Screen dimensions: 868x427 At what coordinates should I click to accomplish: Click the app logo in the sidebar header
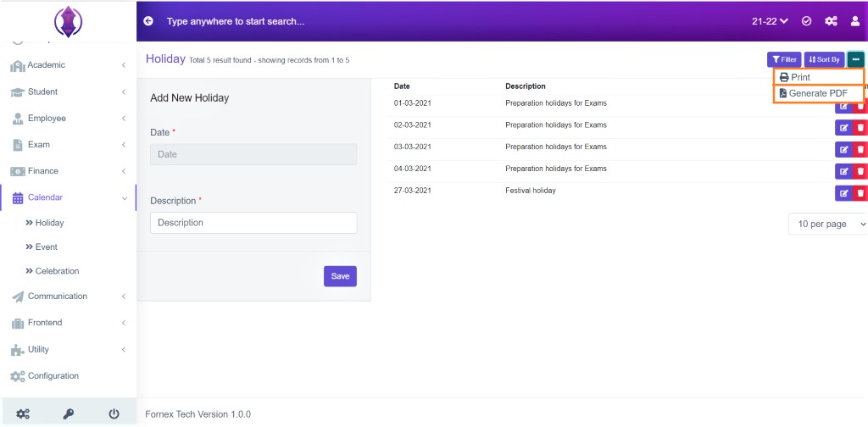(68, 21)
